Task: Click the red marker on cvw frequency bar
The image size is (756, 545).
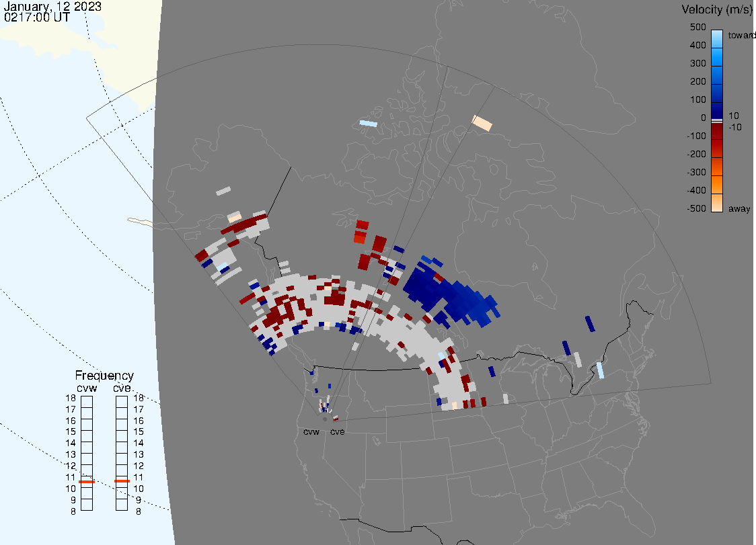Action: [87, 481]
